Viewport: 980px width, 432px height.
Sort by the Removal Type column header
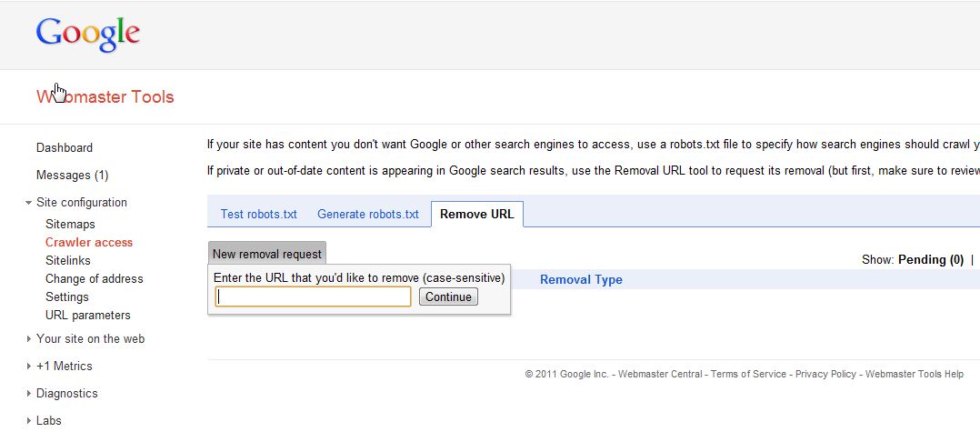click(x=581, y=280)
